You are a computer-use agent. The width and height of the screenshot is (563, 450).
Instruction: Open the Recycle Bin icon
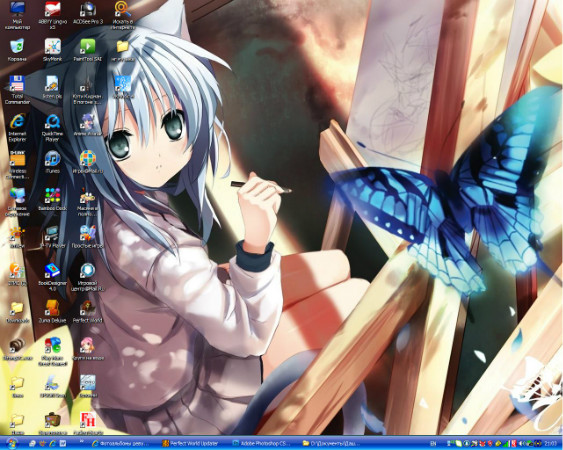coord(17,50)
